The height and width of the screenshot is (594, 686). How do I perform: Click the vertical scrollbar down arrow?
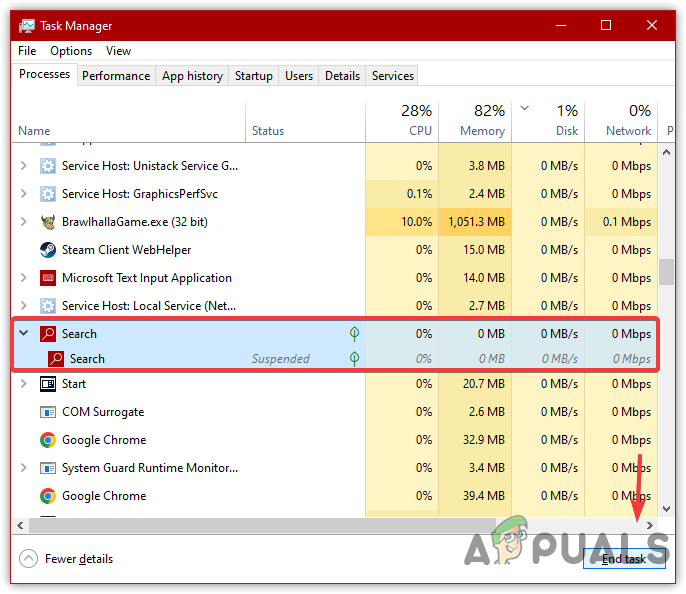pyautogui.click(x=666, y=509)
